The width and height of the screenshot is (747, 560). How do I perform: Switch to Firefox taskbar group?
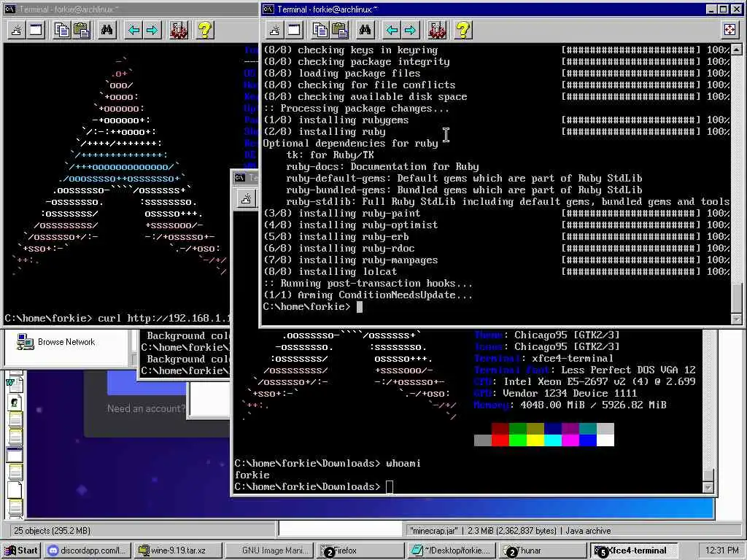(x=360, y=551)
